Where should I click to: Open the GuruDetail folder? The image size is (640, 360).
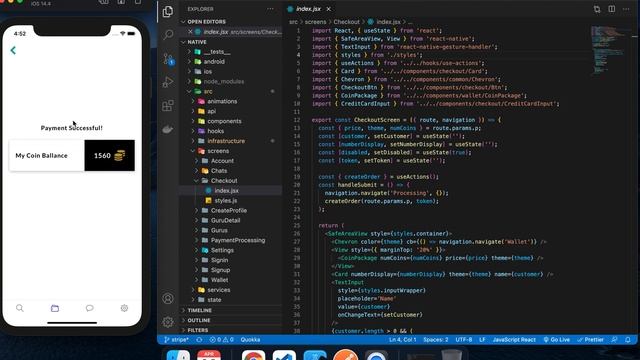(225, 220)
